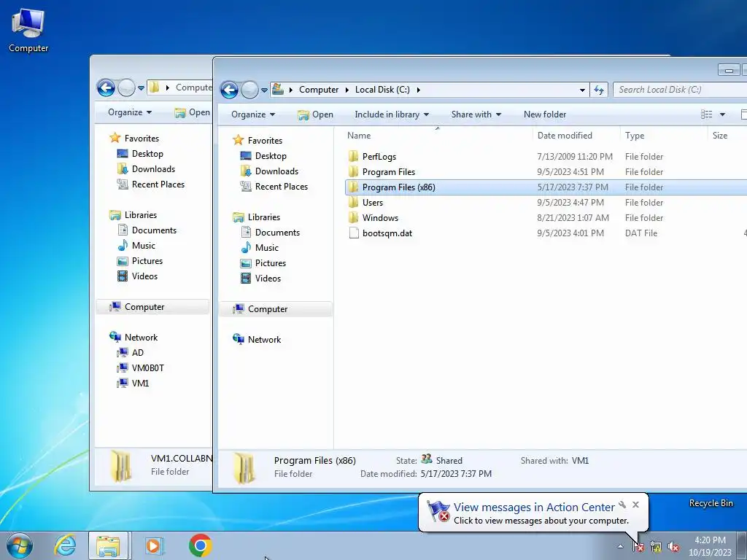Viewport: 747px width, 560px height.
Task: Select the bootsqm.dat file icon
Action: click(354, 233)
